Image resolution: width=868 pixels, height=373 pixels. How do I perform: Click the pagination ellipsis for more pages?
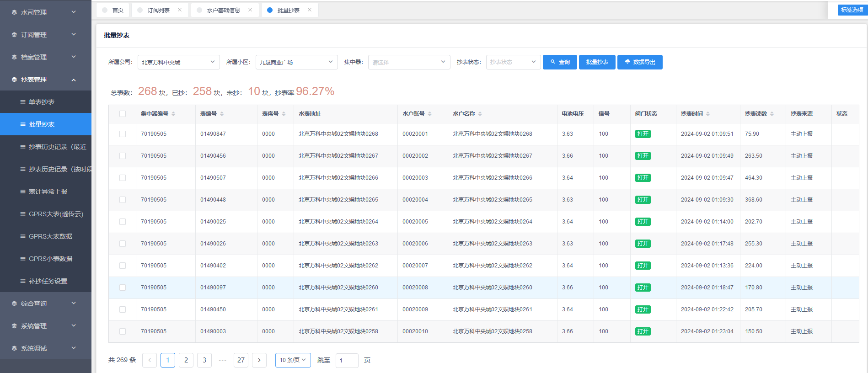(x=223, y=360)
